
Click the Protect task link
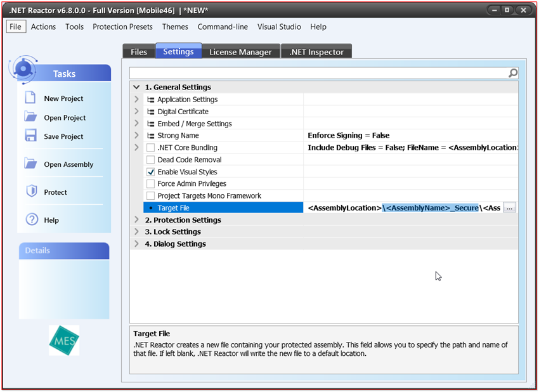tap(55, 192)
